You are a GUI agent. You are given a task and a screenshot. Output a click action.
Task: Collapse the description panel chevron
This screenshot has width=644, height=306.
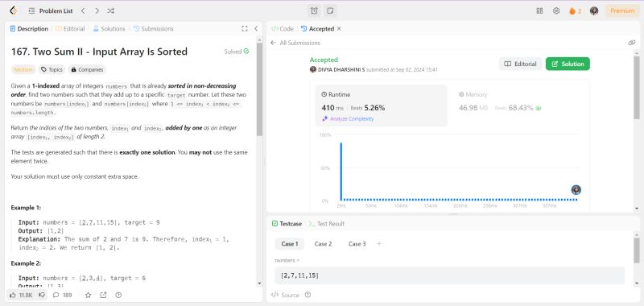(256, 29)
